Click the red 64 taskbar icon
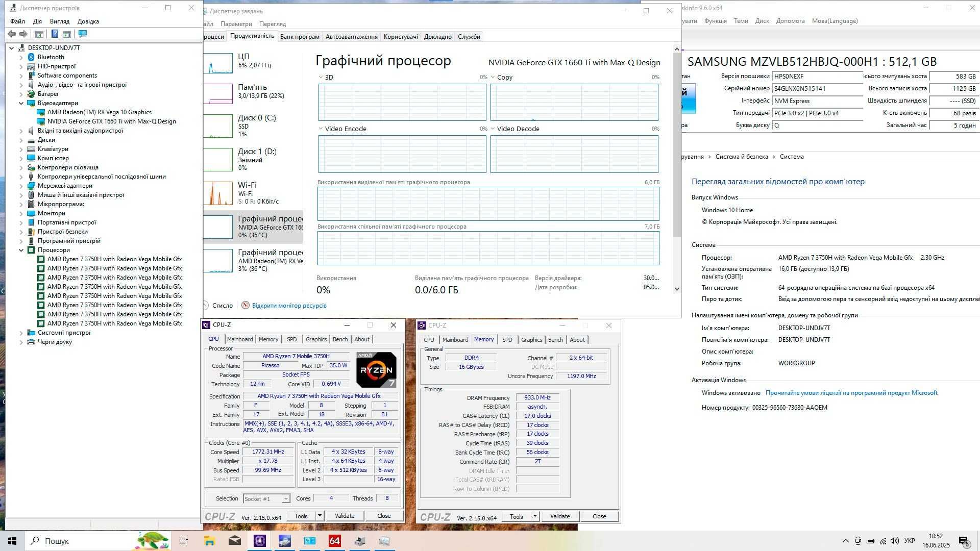980x551 pixels. (x=335, y=541)
